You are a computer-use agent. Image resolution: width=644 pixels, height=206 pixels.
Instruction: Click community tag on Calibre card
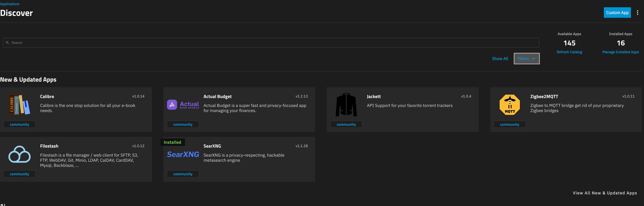(19, 124)
